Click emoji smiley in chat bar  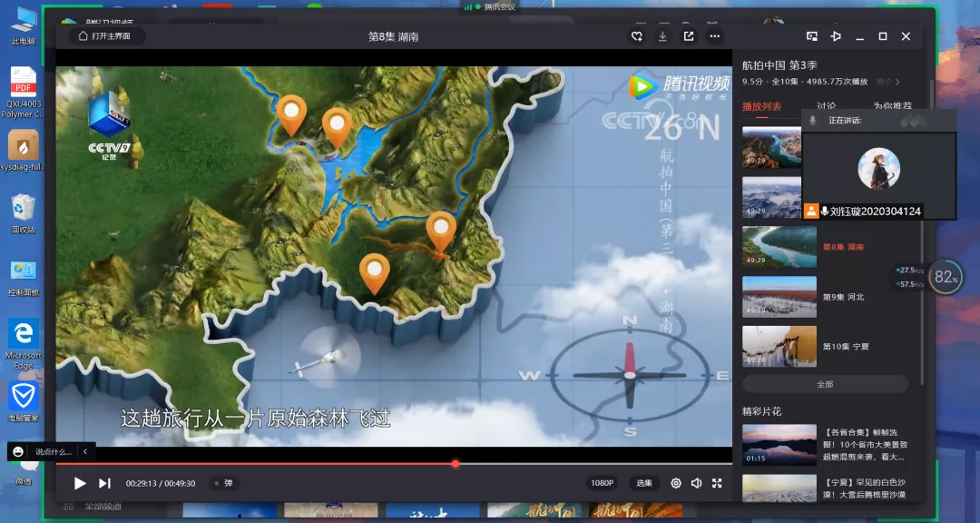coord(18,451)
